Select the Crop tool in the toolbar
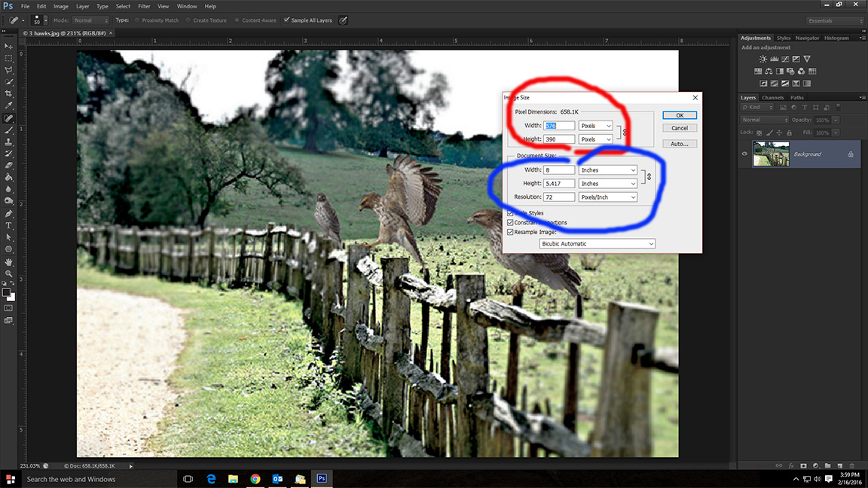The height and width of the screenshot is (488, 868). click(9, 93)
